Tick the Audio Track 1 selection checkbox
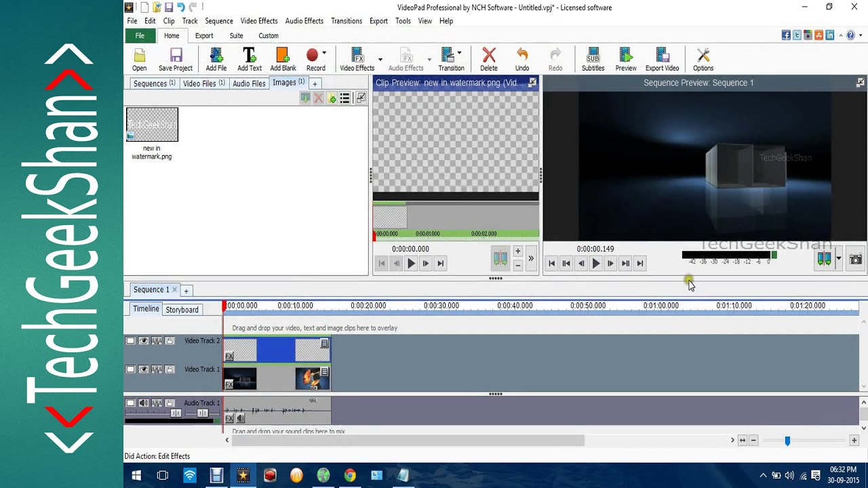This screenshot has width=868, height=488. 130,403
